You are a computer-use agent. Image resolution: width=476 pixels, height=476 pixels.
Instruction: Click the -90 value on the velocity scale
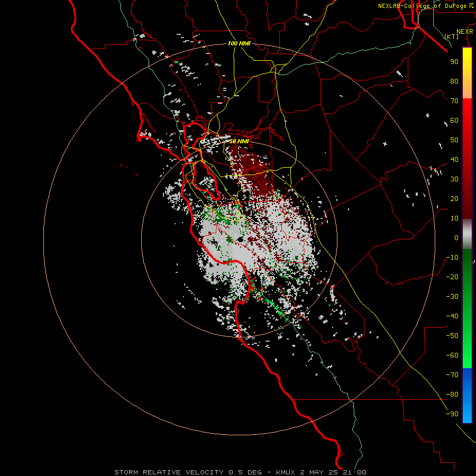click(452, 414)
